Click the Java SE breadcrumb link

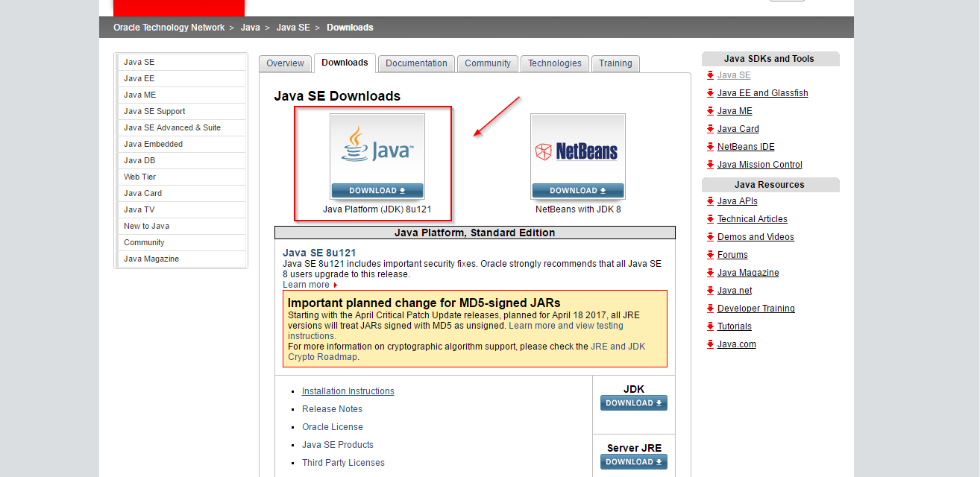293,28
